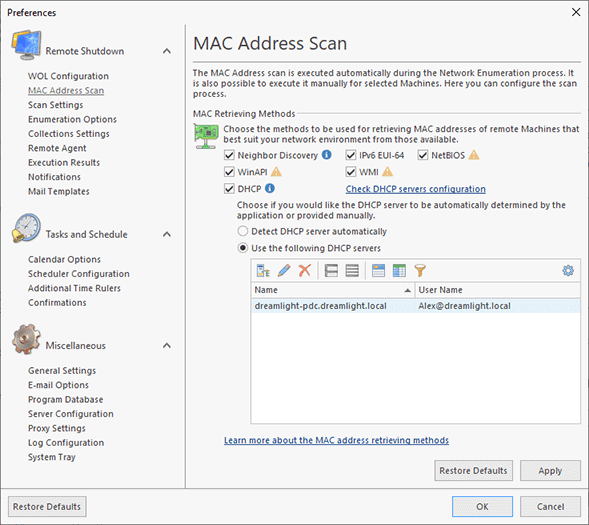
Task: Click Check DHCP servers configuration link
Action: pyautogui.click(x=415, y=189)
